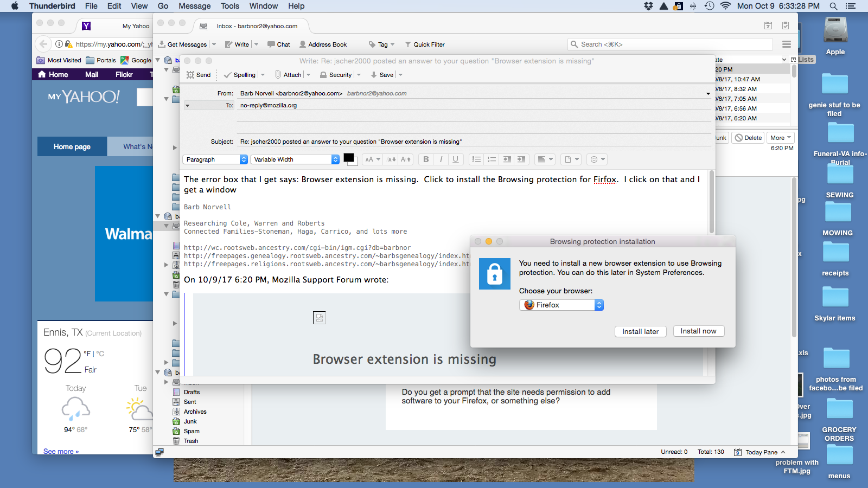
Task: Open the Address Book
Action: [322, 44]
